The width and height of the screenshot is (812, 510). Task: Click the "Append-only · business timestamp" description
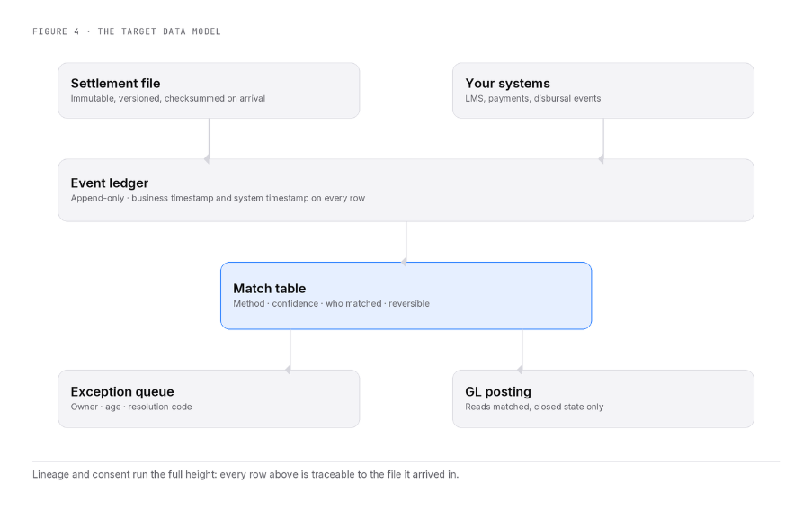[218, 198]
